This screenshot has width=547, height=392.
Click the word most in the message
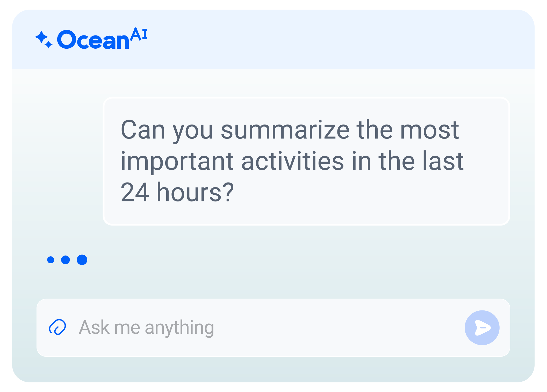tap(429, 130)
